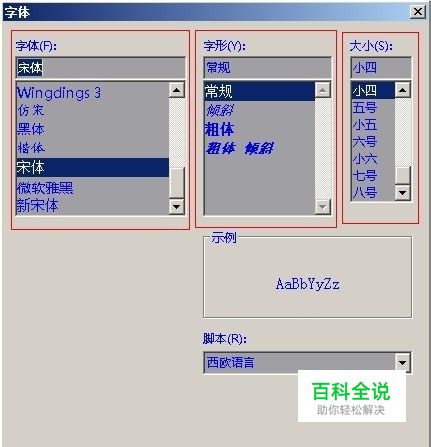Select 小四 in the size list

pos(373,90)
